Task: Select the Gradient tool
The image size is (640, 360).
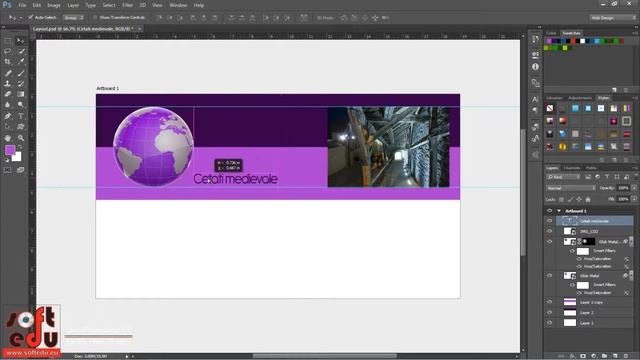Action: tap(20, 94)
